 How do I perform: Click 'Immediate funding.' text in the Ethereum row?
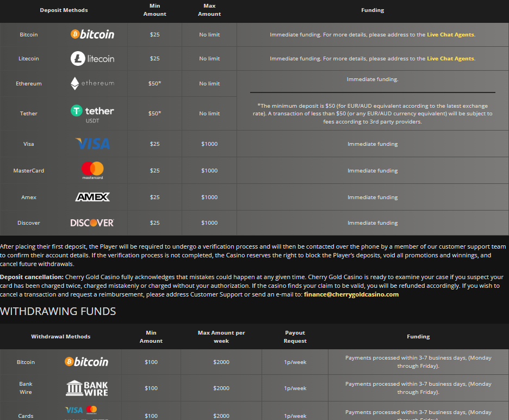pos(373,79)
